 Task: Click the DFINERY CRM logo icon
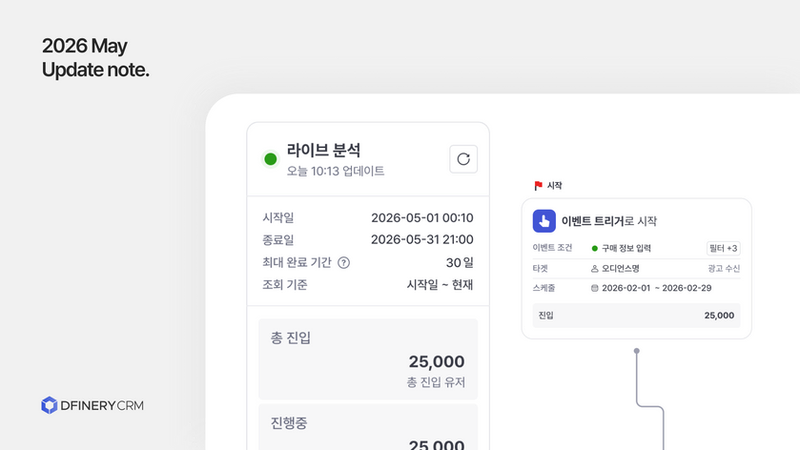click(49, 405)
